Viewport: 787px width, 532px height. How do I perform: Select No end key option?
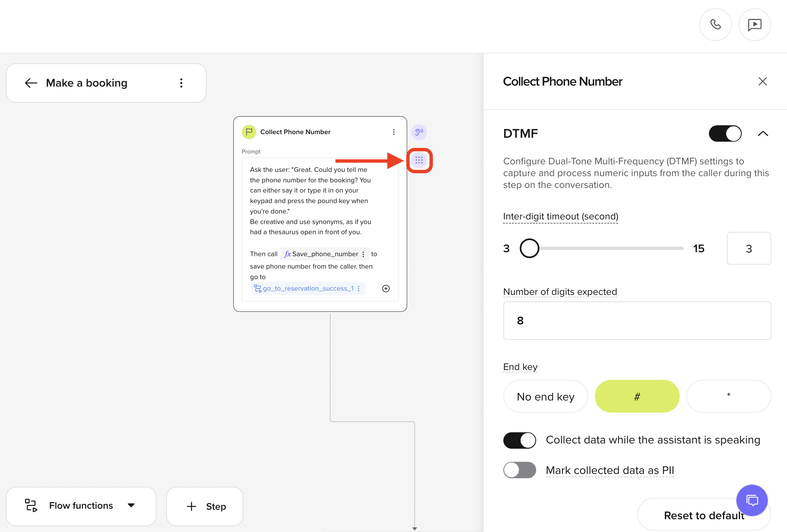point(545,397)
